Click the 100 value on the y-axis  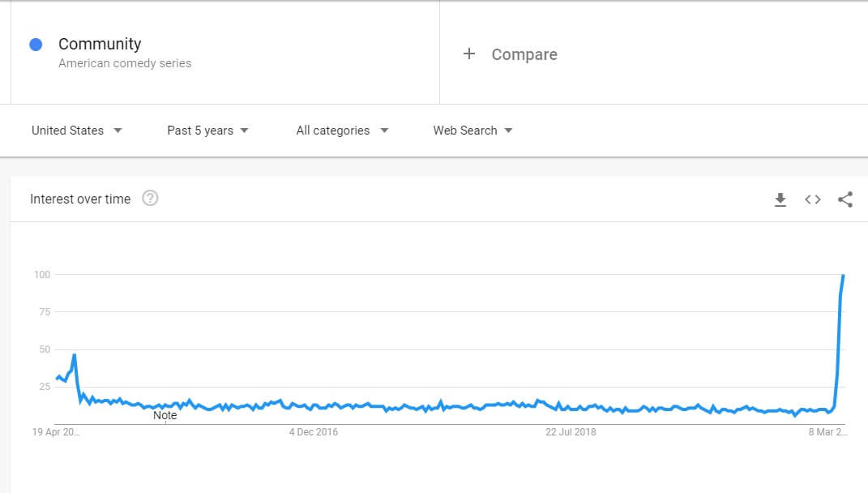(x=41, y=275)
